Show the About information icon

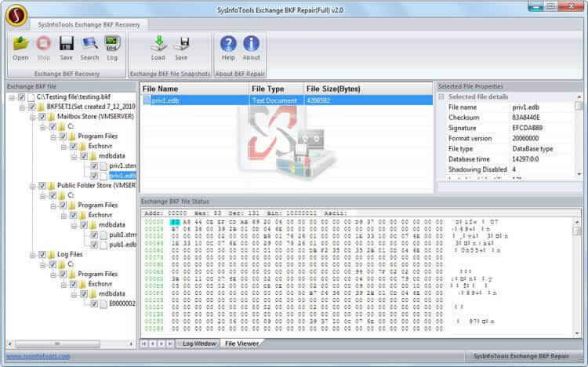click(251, 48)
